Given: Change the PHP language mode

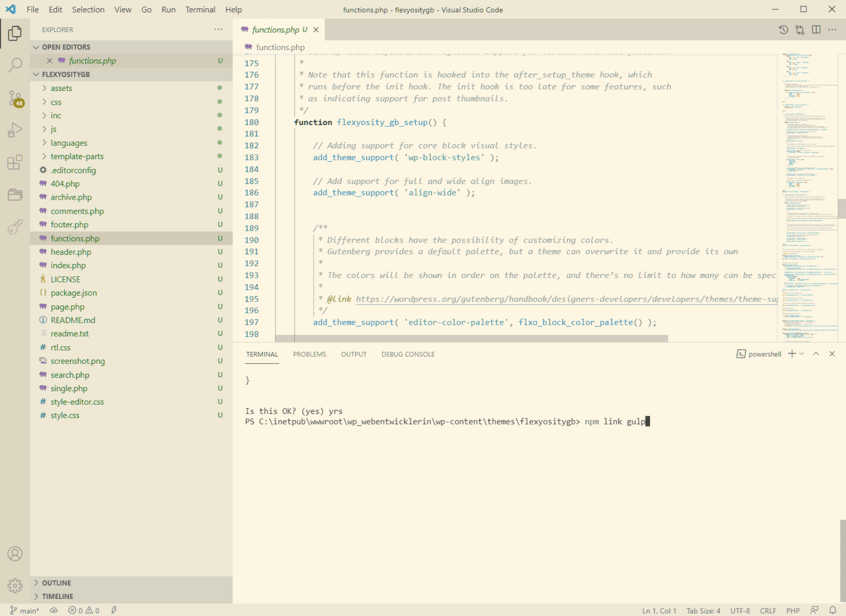Looking at the screenshot, I should pos(793,610).
